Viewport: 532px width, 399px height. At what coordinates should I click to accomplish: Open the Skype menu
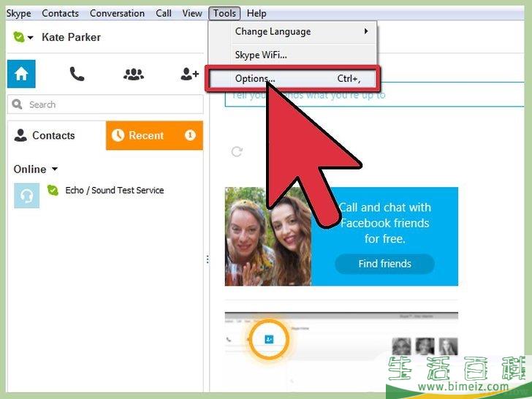point(19,14)
